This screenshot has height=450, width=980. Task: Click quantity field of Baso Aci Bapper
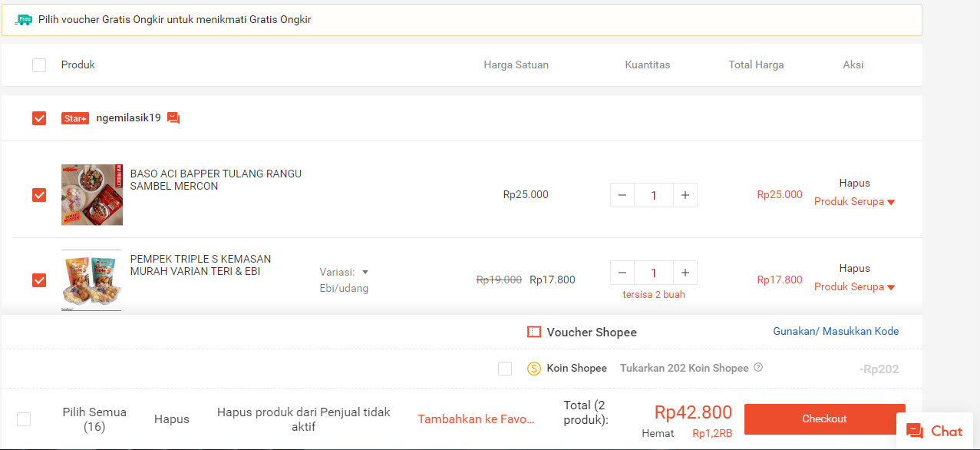654,195
